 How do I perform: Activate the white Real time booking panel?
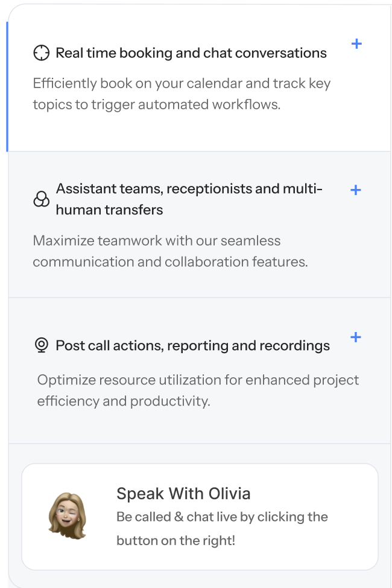tap(199, 130)
